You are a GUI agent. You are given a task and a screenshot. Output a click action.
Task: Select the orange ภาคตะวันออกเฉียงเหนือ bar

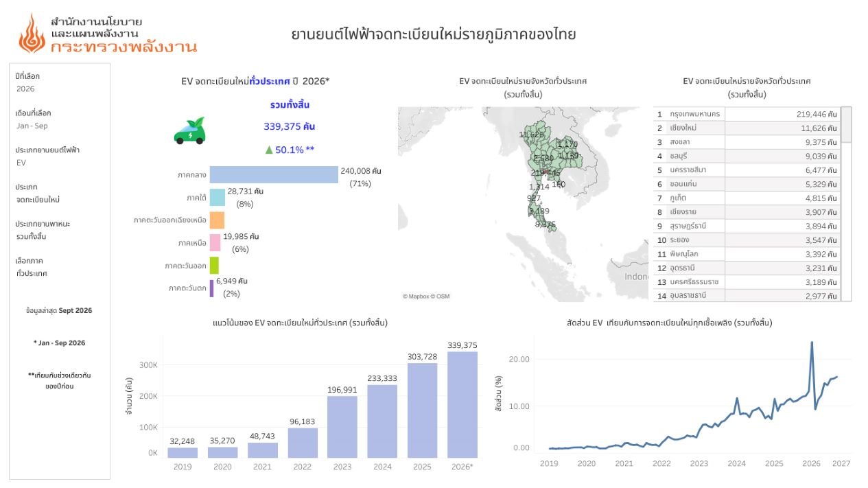click(217, 220)
